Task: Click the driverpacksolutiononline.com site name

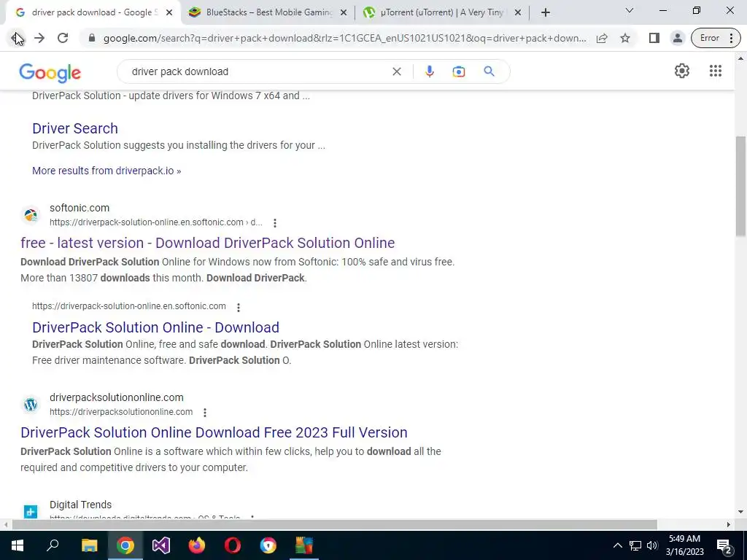Action: point(117,397)
